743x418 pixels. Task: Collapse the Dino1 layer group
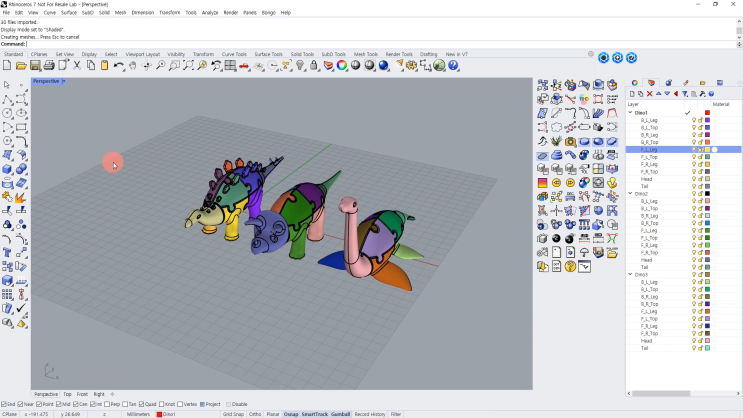coord(630,113)
